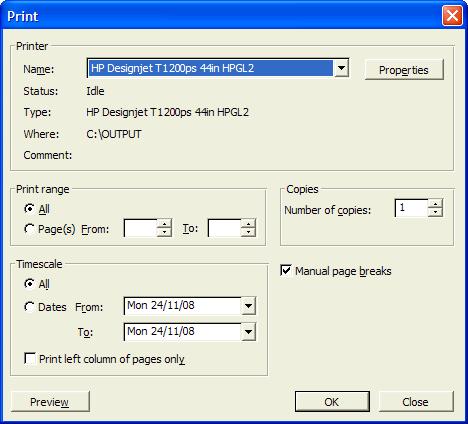Viewport: 468px width, 424px height.
Task: Expand the Dates To date dropdown
Action: (x=248, y=332)
